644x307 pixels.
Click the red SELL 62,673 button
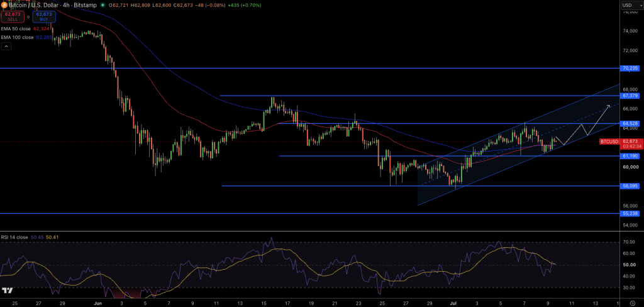(x=13, y=16)
